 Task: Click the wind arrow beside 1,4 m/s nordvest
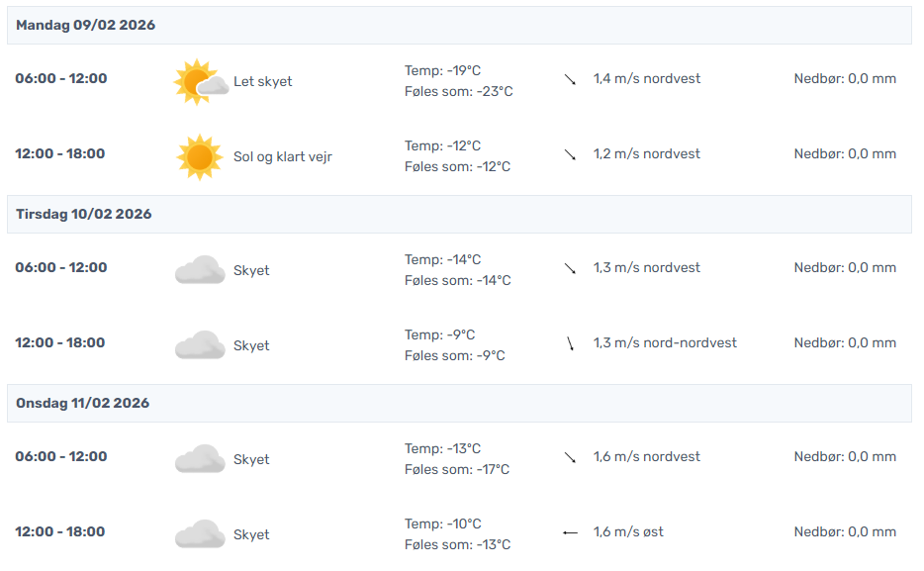coord(570,79)
